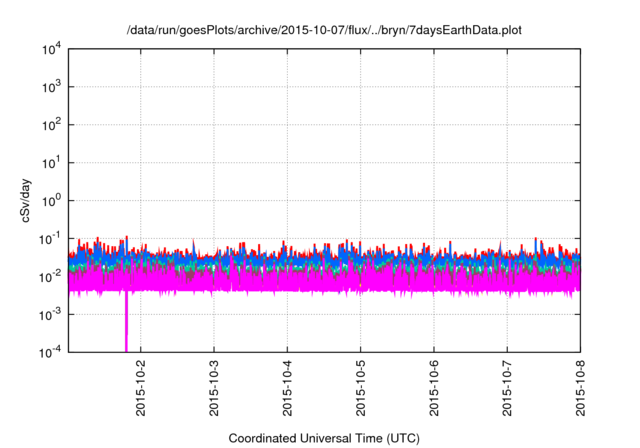Select the 2015-10-4 date tick label
This screenshot has width=640, height=448.
(287, 388)
